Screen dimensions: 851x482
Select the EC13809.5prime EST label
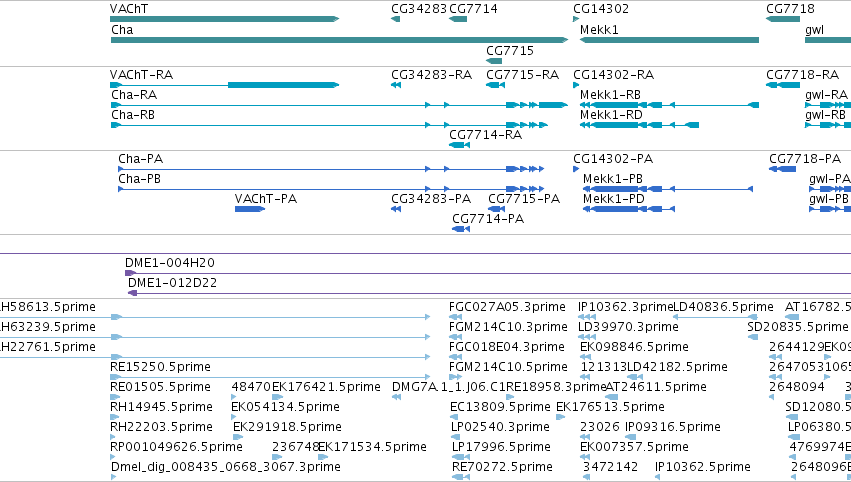[x=500, y=407]
